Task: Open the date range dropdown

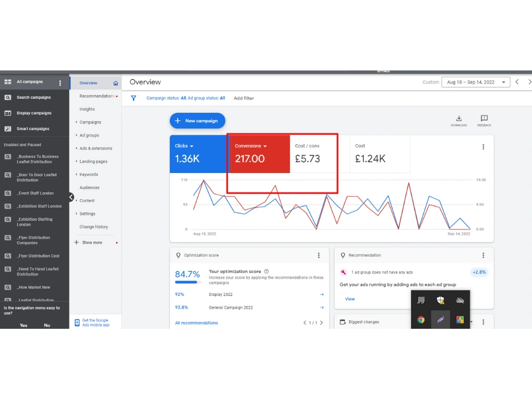Action: click(x=475, y=82)
